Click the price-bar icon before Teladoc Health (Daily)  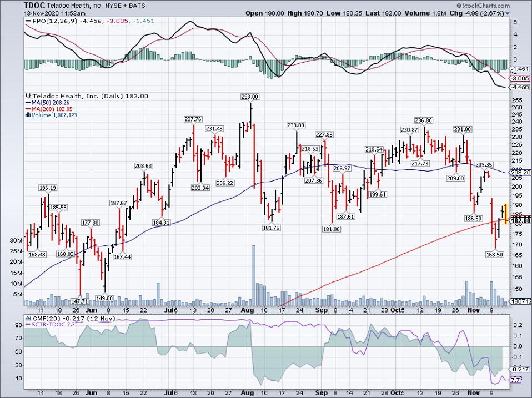[x=28, y=96]
